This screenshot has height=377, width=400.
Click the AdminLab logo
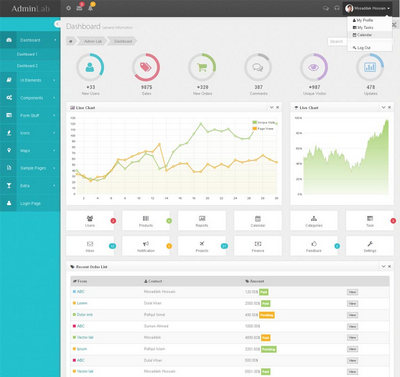pyautogui.click(x=30, y=8)
